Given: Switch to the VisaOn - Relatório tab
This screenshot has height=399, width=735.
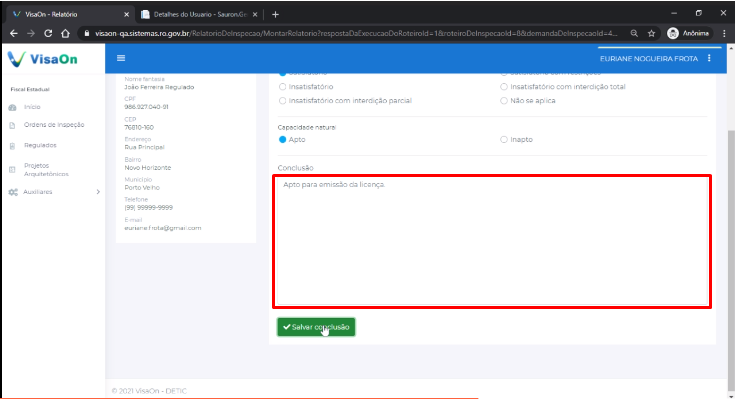Looking at the screenshot, I should coord(69,15).
